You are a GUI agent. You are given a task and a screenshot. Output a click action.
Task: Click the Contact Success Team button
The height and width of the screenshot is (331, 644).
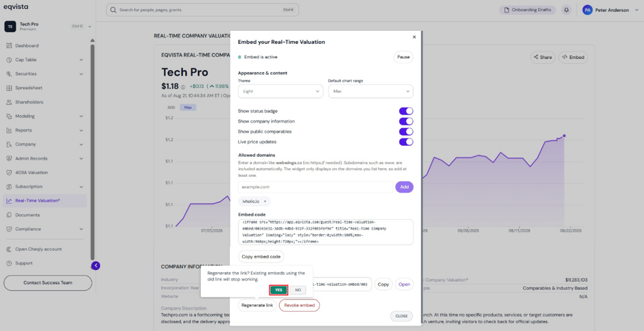tap(47, 283)
